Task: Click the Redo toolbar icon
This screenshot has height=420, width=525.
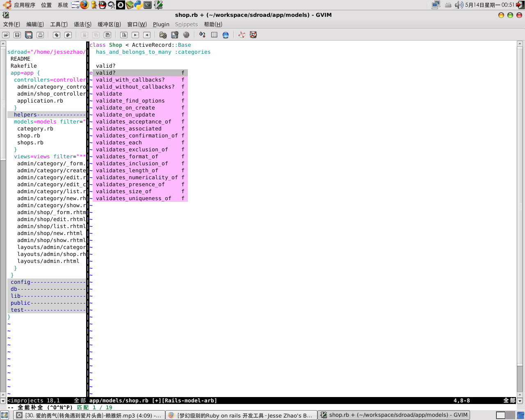Action: 68,35
